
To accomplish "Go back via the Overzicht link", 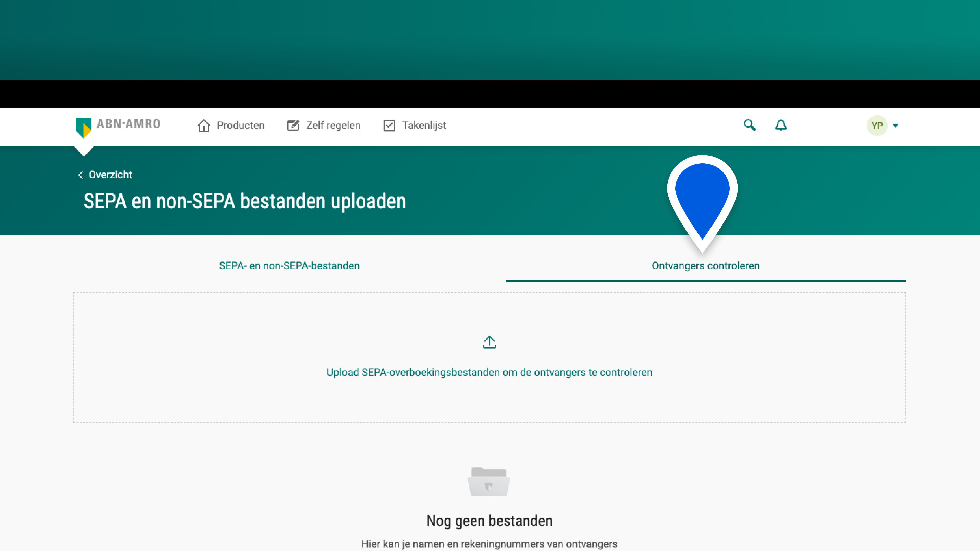I will 110,175.
